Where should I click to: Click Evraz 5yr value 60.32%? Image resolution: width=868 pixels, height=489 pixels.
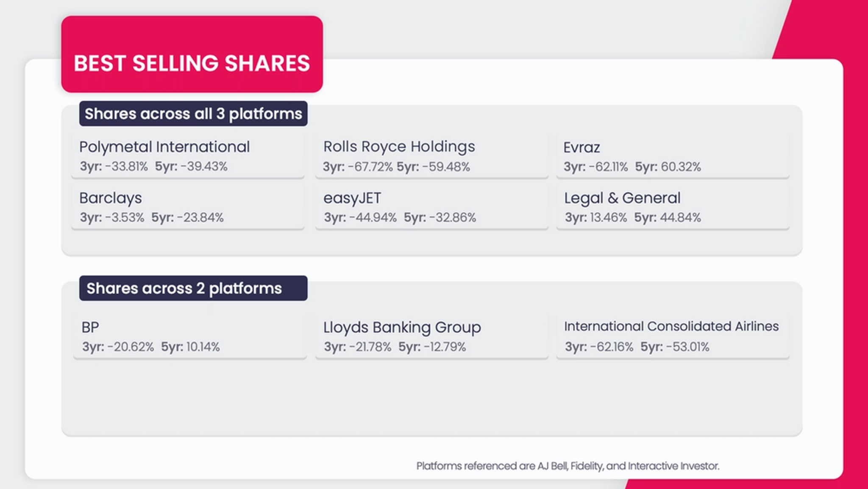pos(681,167)
